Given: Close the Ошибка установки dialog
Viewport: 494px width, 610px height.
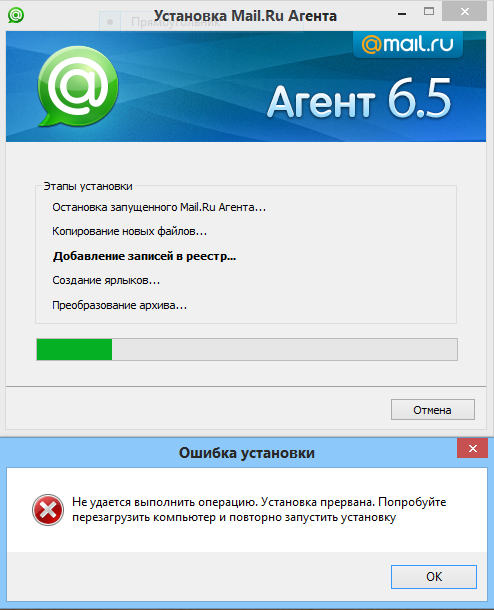Looking at the screenshot, I should pyautogui.click(x=473, y=448).
